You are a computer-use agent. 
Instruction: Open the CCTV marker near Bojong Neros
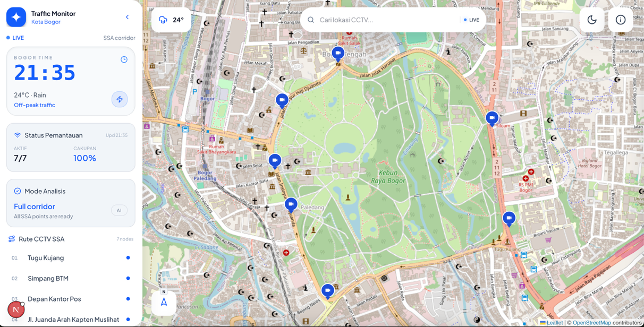[x=328, y=291]
